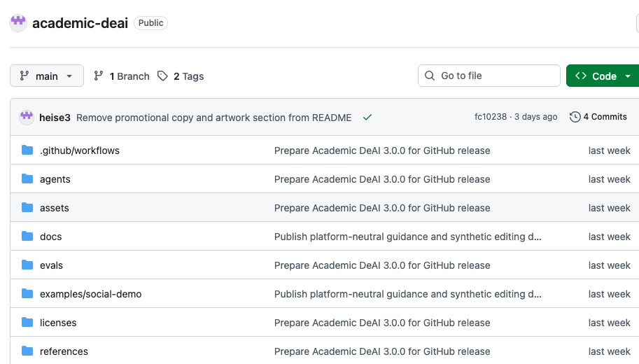View the 1 Branch link
639x364 pixels.
tap(122, 76)
